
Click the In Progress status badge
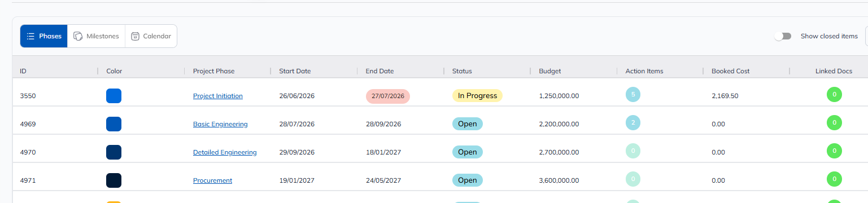pos(477,96)
